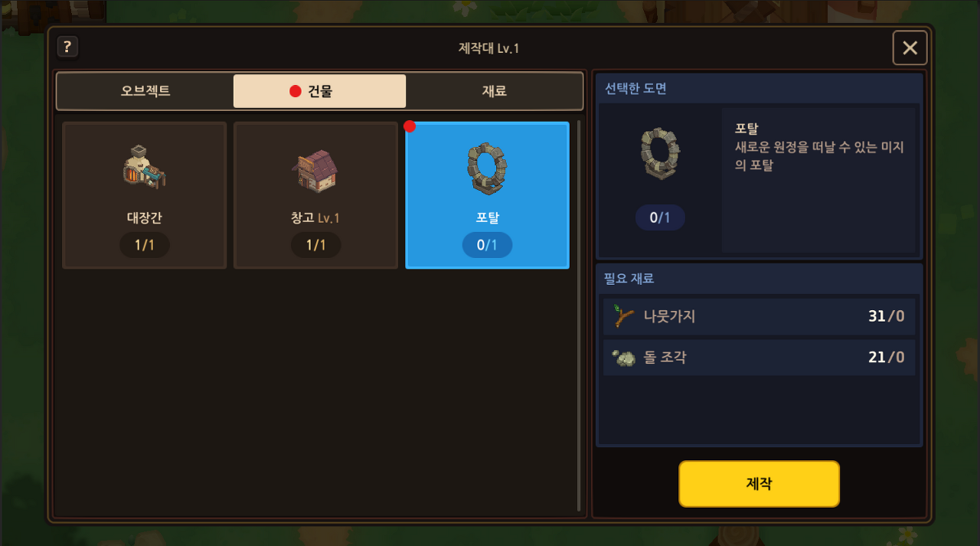Select the 창고 warehouse building icon
This screenshot has height=546, width=980.
tap(315, 171)
